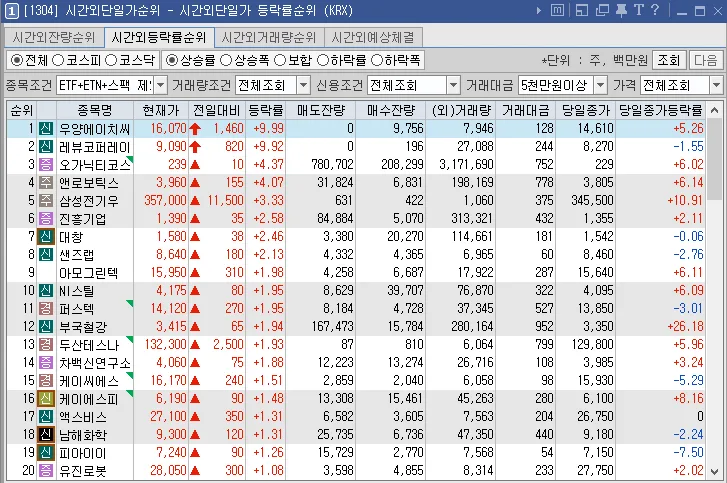
Task: Select the stock name 아모그린텍
Action: pyautogui.click(x=89, y=273)
